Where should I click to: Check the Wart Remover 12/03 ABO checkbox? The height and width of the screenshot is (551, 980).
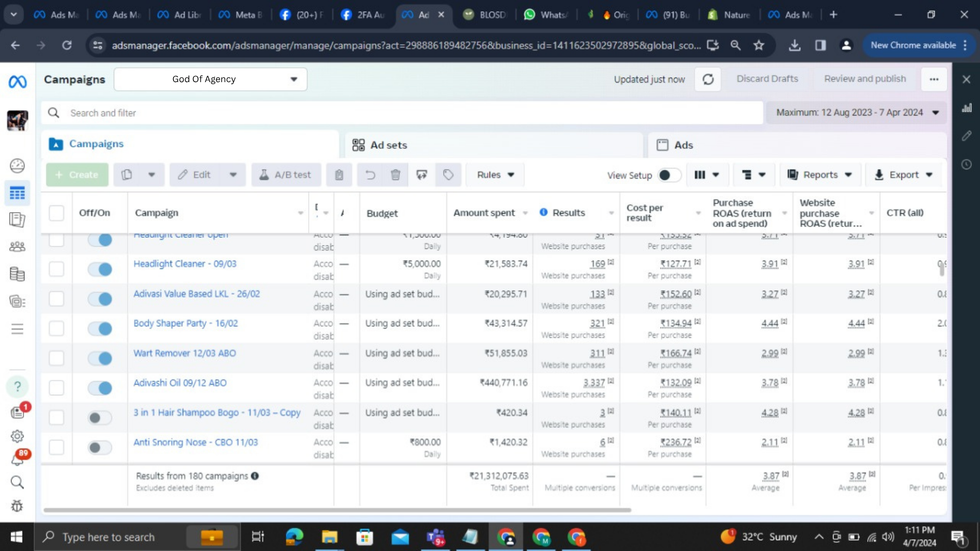click(x=56, y=358)
